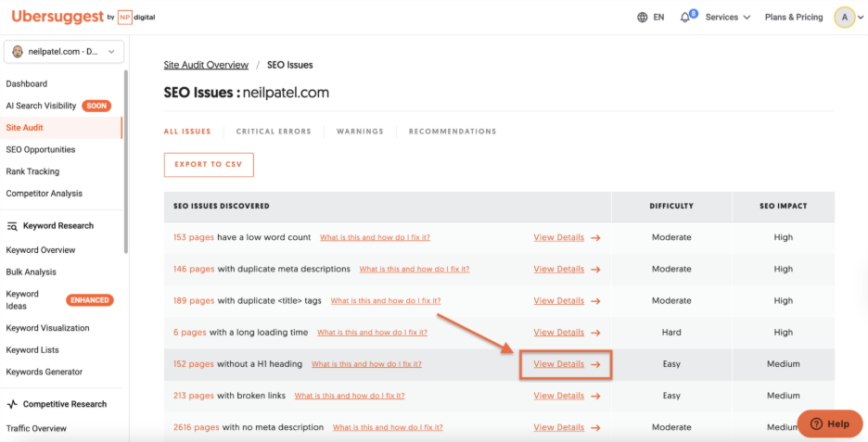View Details for long loading time pages
Viewport: 868px width, 442px height.
click(558, 333)
